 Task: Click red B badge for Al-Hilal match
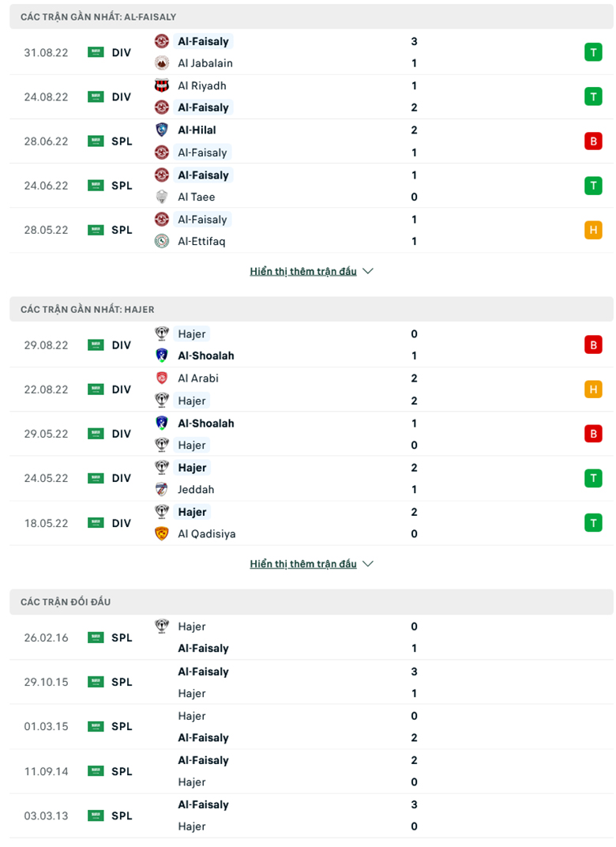coord(592,141)
